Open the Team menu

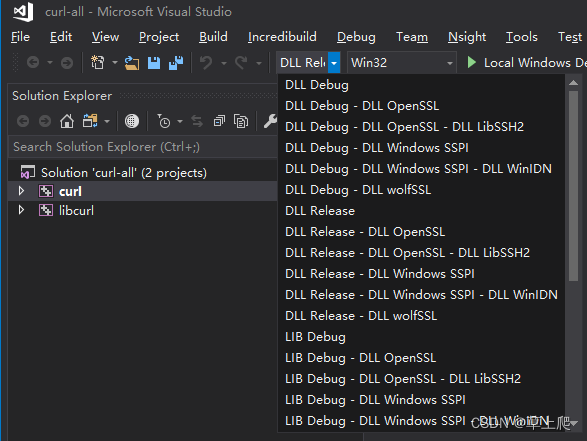(412, 37)
